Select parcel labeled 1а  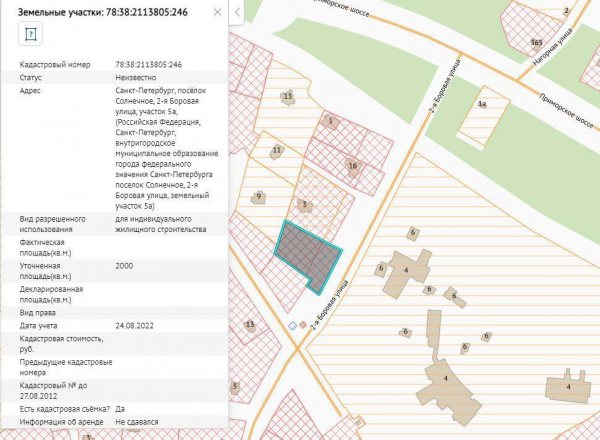point(482,103)
